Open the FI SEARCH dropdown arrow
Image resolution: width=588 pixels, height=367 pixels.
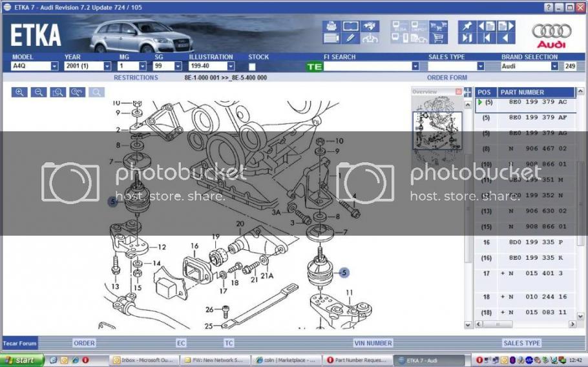coord(415,67)
